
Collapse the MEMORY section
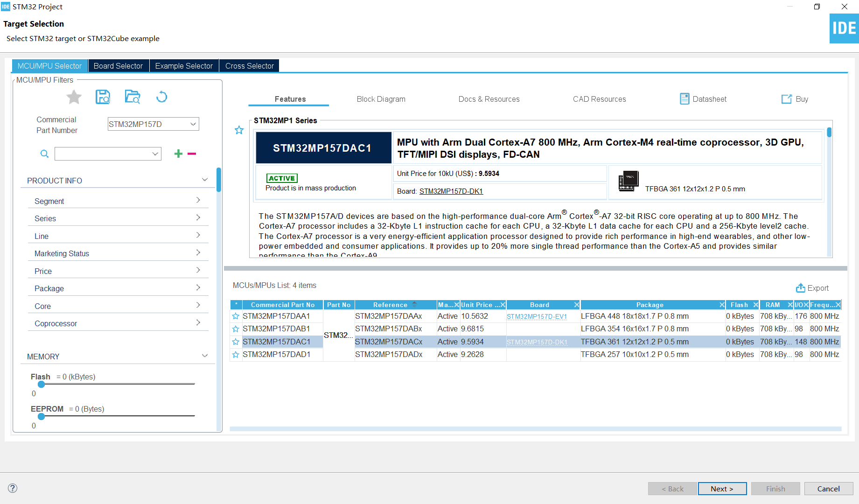click(204, 356)
